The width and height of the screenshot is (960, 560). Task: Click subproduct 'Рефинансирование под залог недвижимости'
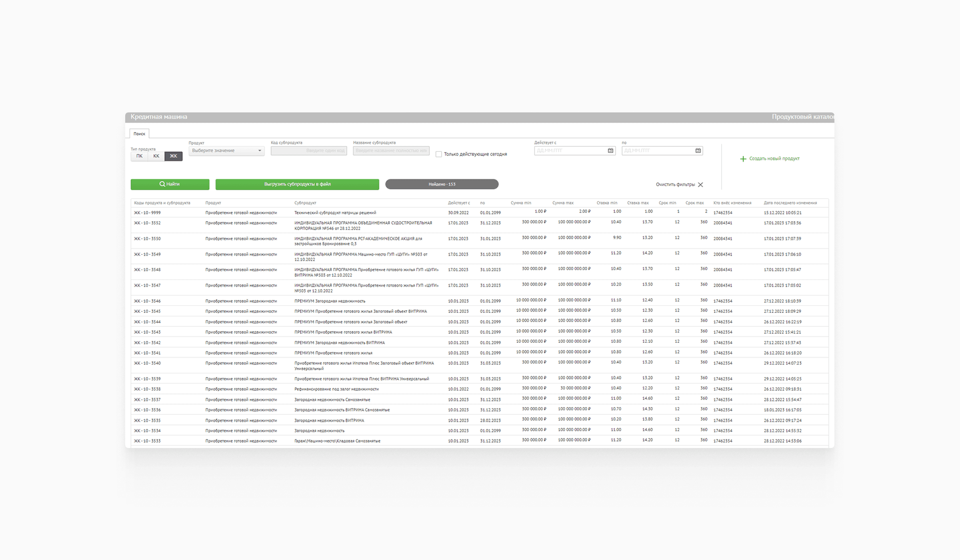336,389
